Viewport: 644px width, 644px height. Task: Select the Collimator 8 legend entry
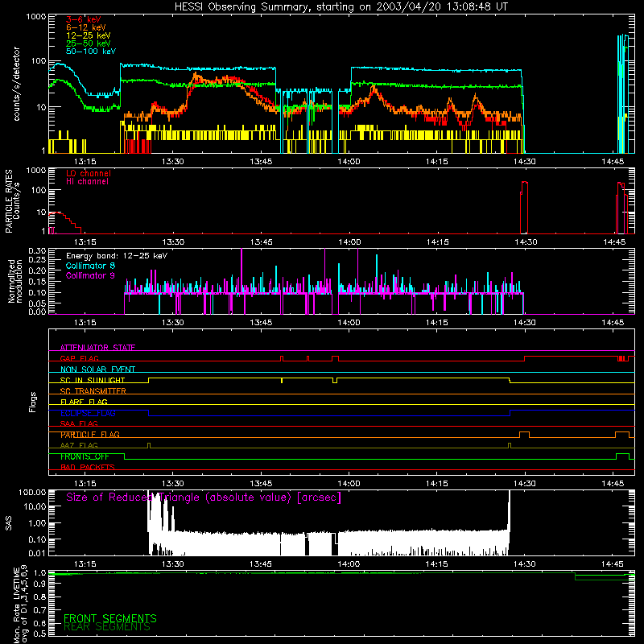90,266
